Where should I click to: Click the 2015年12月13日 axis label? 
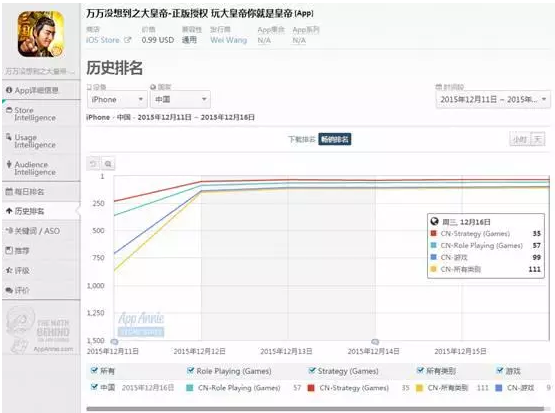[x=286, y=351]
